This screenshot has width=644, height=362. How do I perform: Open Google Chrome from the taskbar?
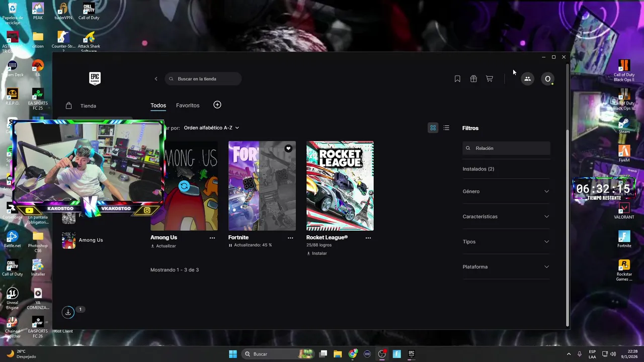[x=353, y=354]
